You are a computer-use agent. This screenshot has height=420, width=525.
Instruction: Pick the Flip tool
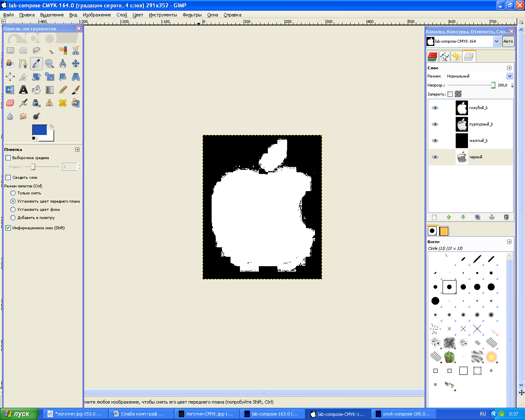pyautogui.click(x=10, y=90)
